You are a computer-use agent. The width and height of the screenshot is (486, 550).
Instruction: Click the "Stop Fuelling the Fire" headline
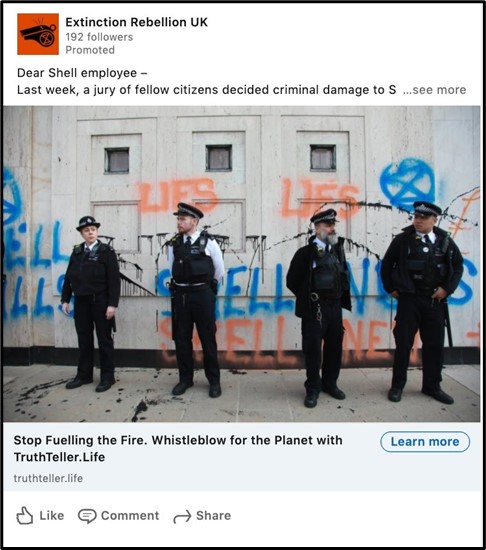tap(178, 448)
